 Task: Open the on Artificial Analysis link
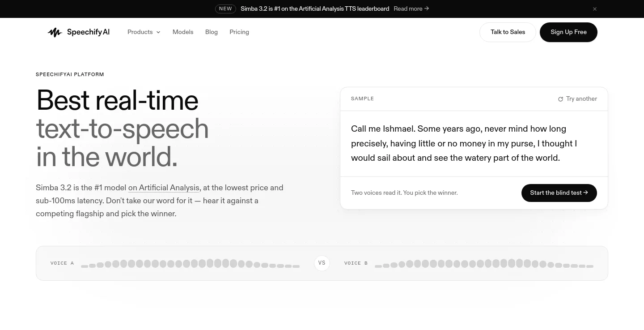[164, 188]
